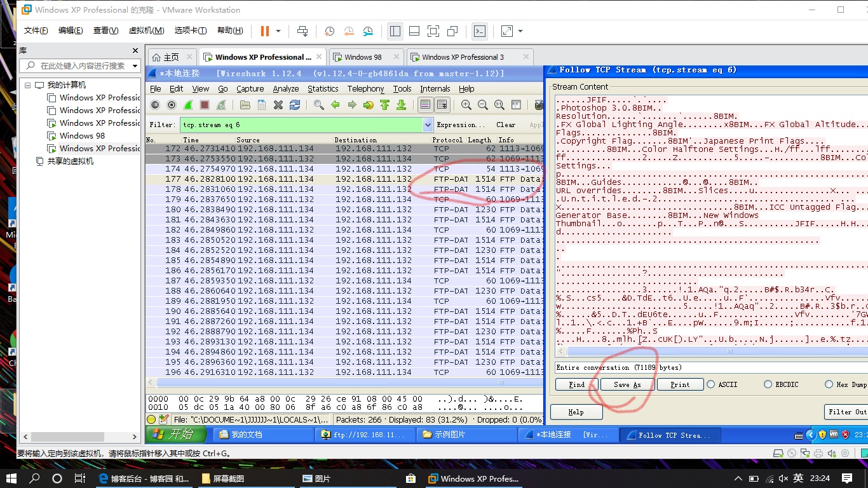Toggle the VMware library sidebar view icon
The width and height of the screenshot is (868, 488).
pos(395,31)
